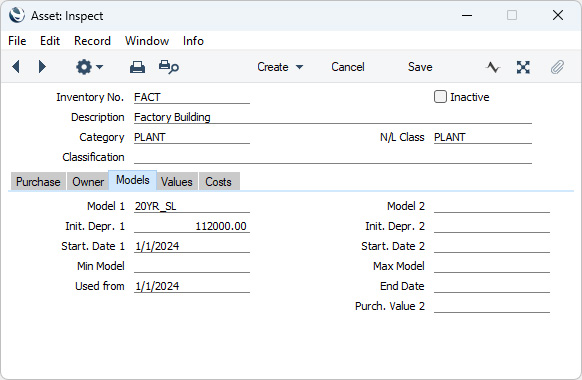Click the Start. Date 2 field

pyautogui.click(x=491, y=246)
